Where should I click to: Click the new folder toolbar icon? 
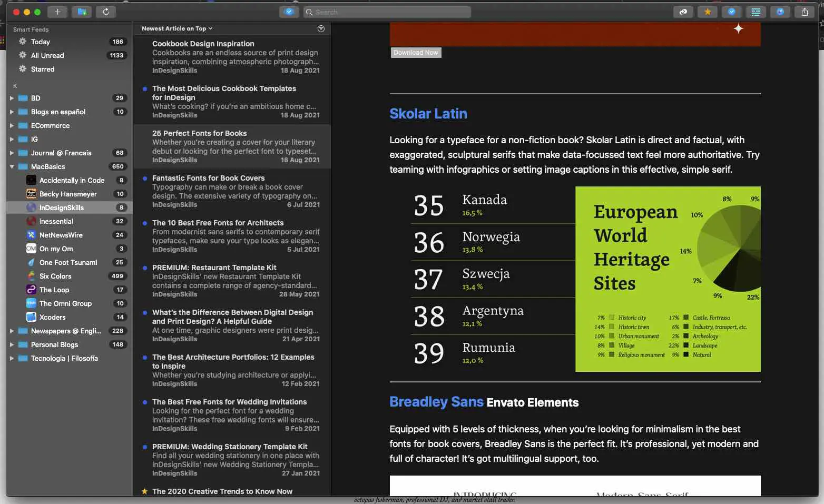tap(82, 12)
